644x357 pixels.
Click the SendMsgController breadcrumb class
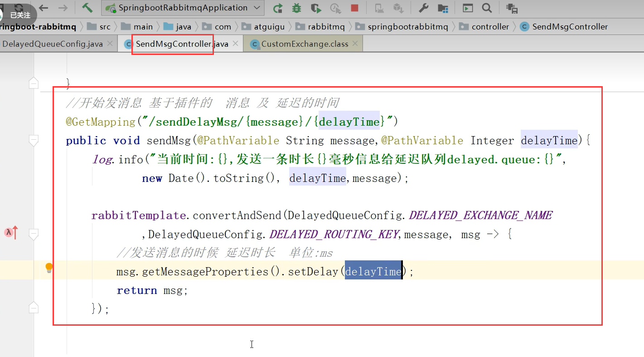pos(564,26)
